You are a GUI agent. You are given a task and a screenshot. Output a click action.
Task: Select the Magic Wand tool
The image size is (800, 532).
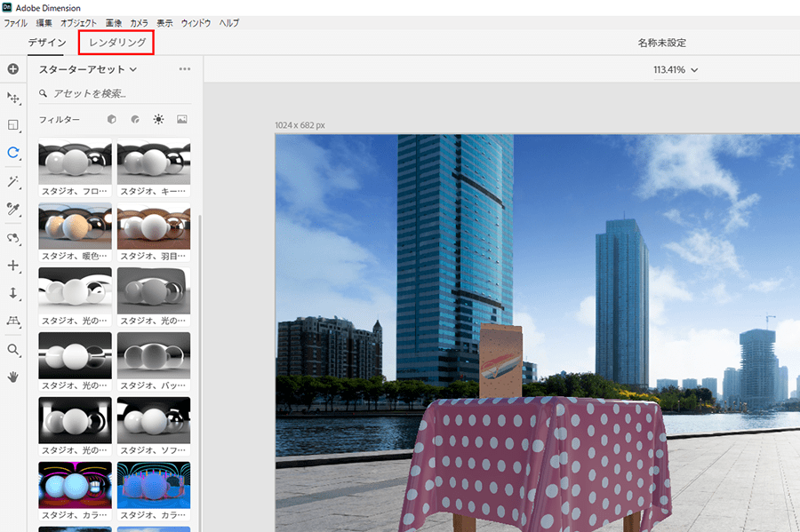tap(13, 181)
